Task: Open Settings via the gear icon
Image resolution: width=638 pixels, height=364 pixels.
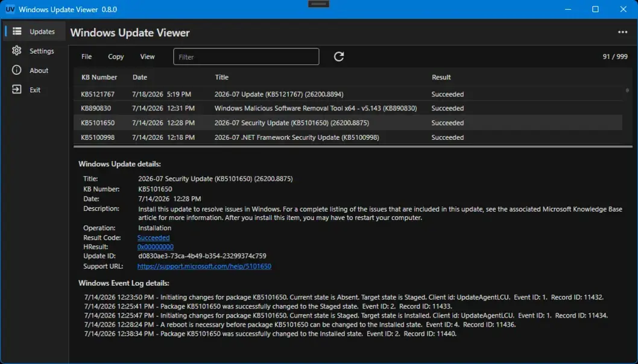Action: 17,51
